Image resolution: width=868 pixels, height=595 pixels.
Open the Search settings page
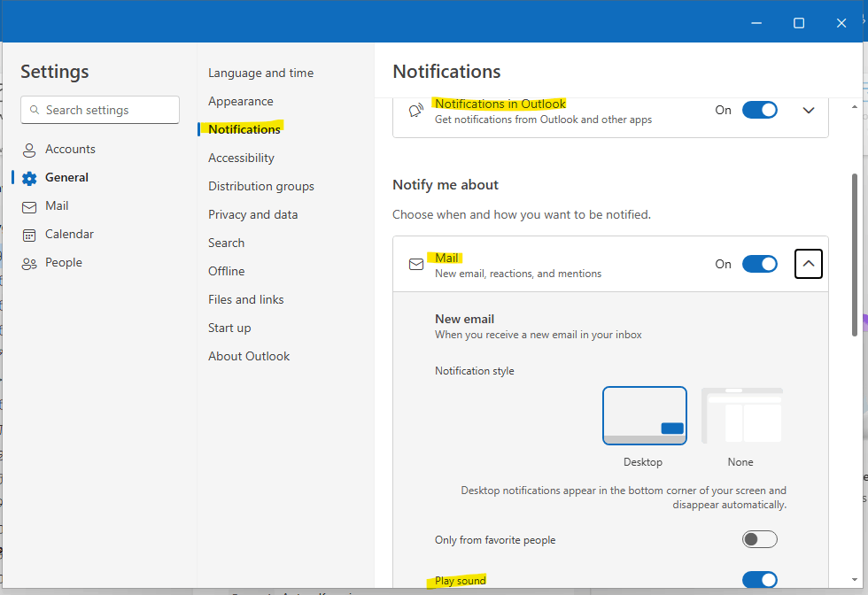coord(226,243)
